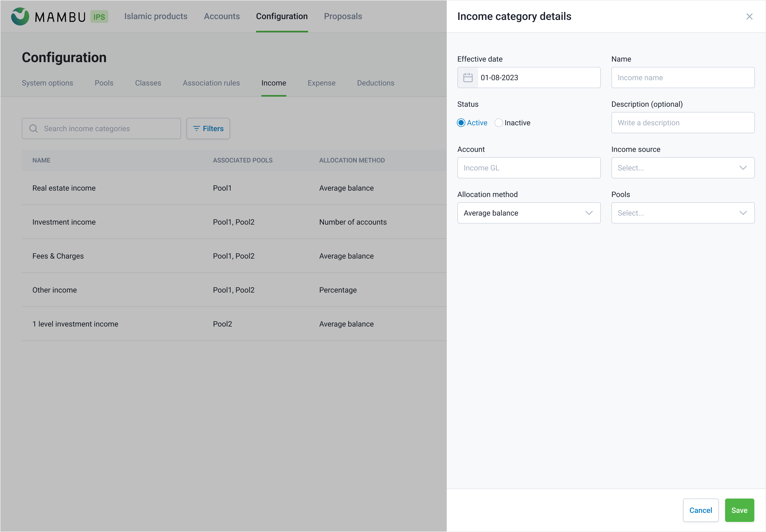
Task: Close the Income category details panel
Action: pyautogui.click(x=749, y=16)
